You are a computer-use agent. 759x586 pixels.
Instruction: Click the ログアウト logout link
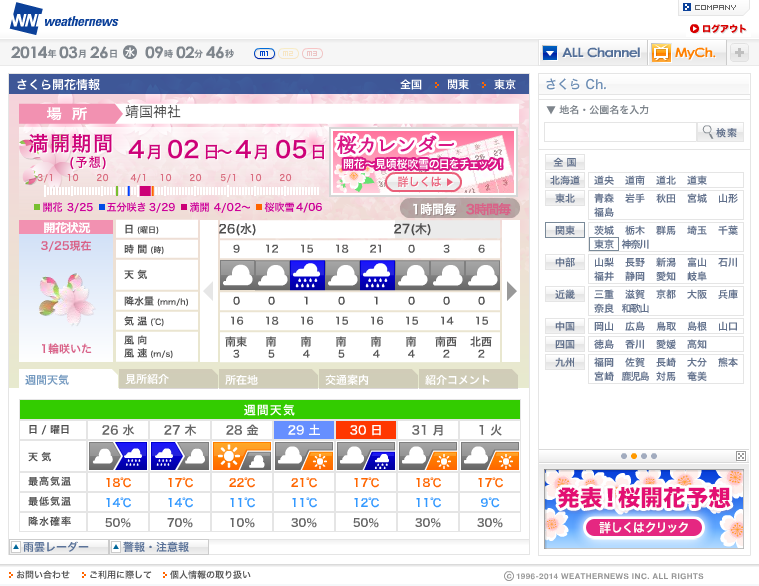(718, 29)
